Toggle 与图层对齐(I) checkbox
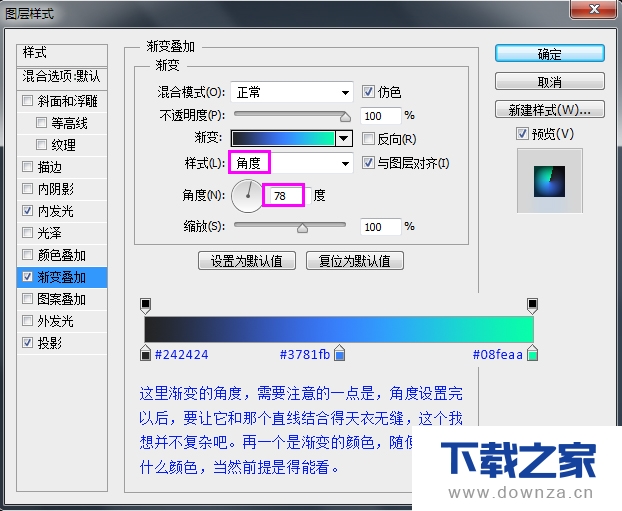Screen dimensions: 622x511 point(368,163)
